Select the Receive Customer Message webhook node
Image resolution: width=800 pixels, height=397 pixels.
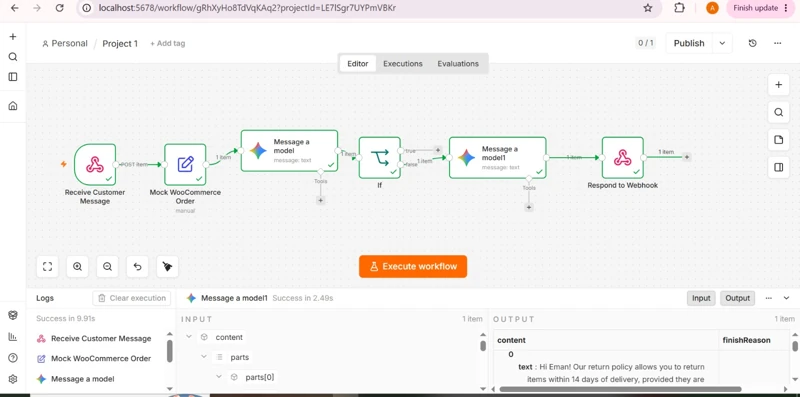point(95,164)
